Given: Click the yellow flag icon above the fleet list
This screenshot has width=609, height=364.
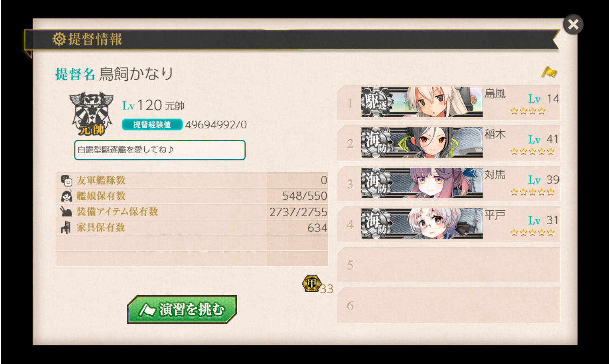Looking at the screenshot, I should [x=549, y=72].
